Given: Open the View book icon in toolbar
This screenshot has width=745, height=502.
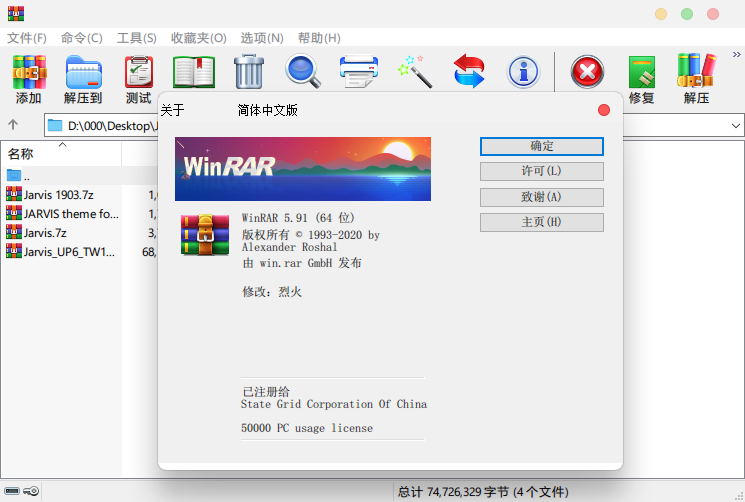Looking at the screenshot, I should click(194, 72).
